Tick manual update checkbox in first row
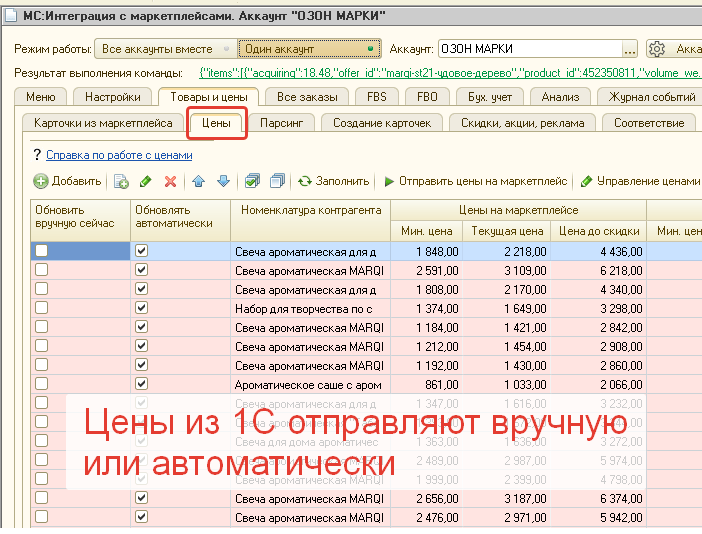The height and width of the screenshot is (534, 702). 41,252
